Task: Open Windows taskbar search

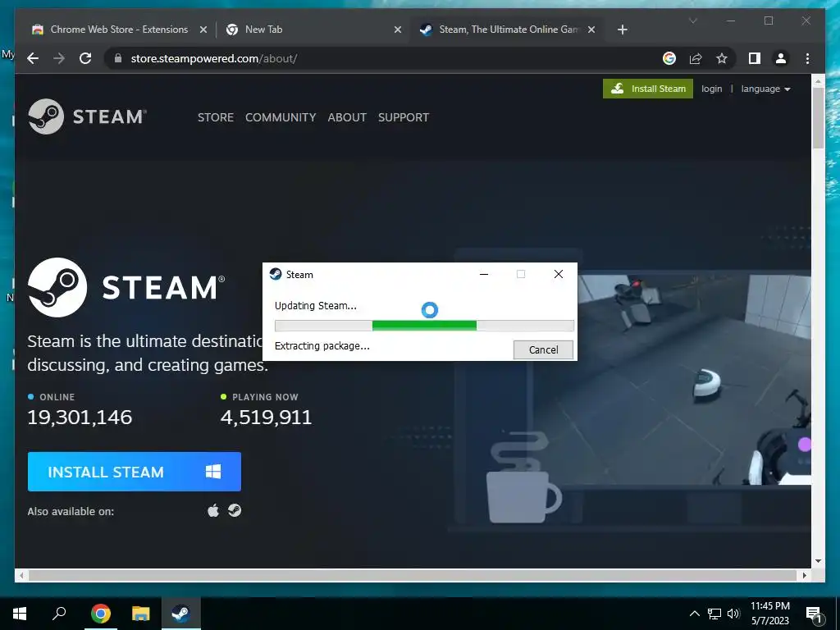Action: [x=59, y=614]
